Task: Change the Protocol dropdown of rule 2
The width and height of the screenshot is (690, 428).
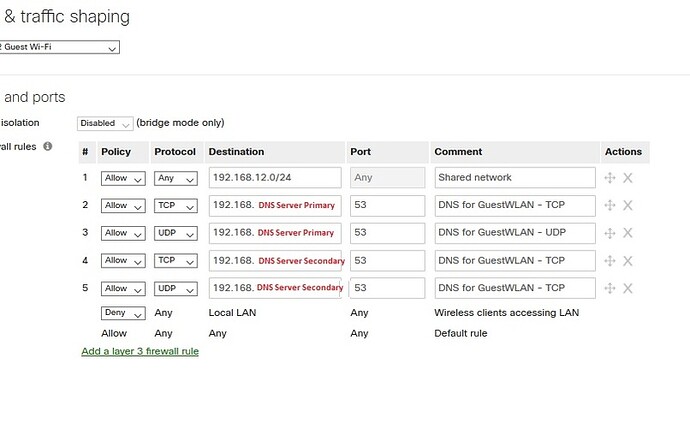Action: [x=176, y=206]
